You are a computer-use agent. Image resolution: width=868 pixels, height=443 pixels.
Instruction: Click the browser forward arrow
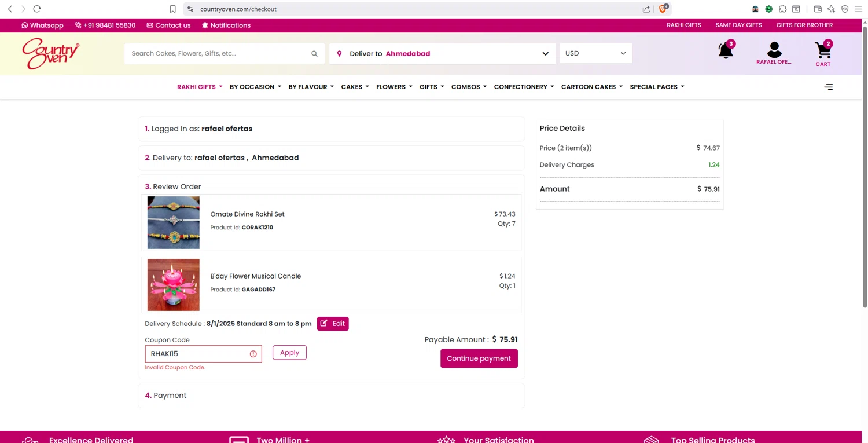23,9
